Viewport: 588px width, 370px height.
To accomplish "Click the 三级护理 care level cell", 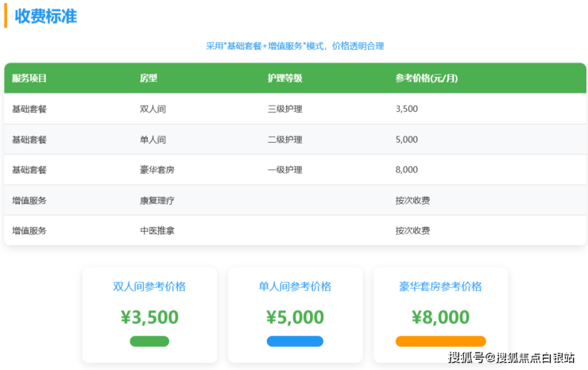I will click(284, 109).
